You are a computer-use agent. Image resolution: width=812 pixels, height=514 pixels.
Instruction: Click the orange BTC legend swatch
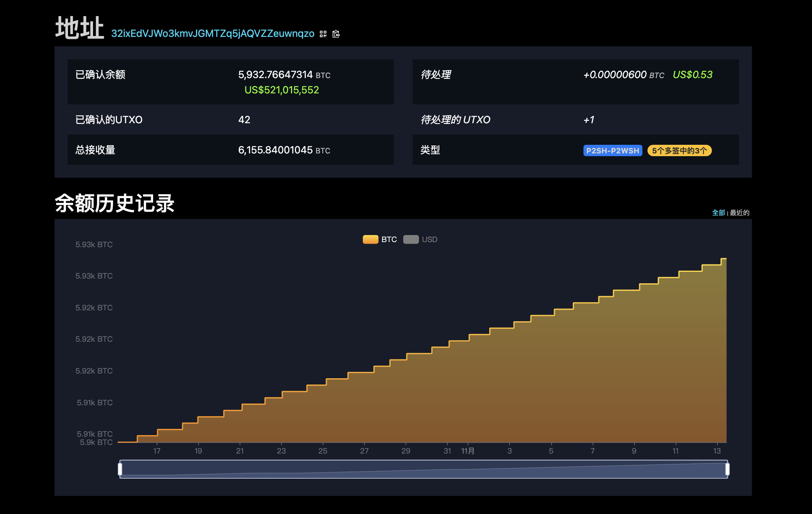pyautogui.click(x=370, y=239)
